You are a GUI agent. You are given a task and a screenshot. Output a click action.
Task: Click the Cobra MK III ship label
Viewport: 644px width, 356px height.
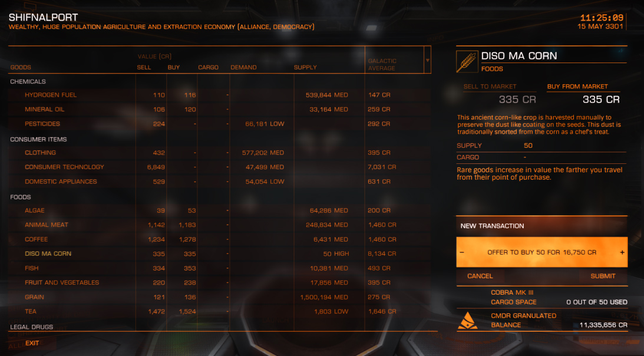pyautogui.click(x=512, y=293)
